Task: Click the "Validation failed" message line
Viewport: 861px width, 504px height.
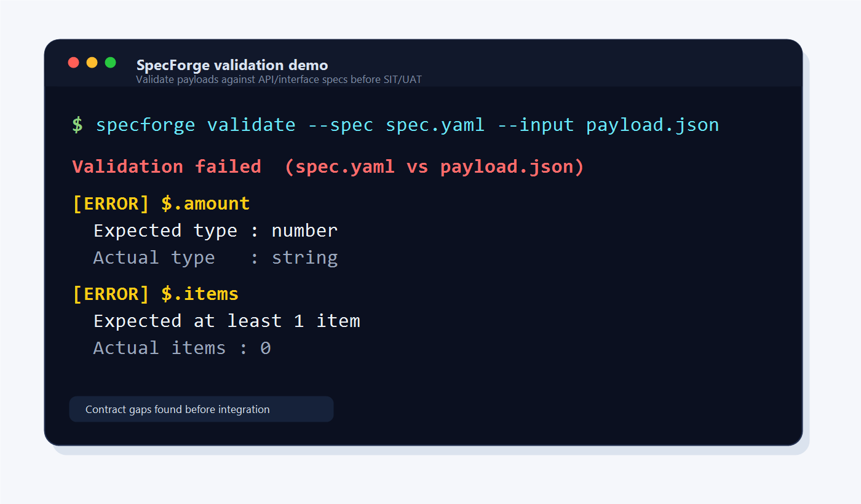Action: point(328,167)
